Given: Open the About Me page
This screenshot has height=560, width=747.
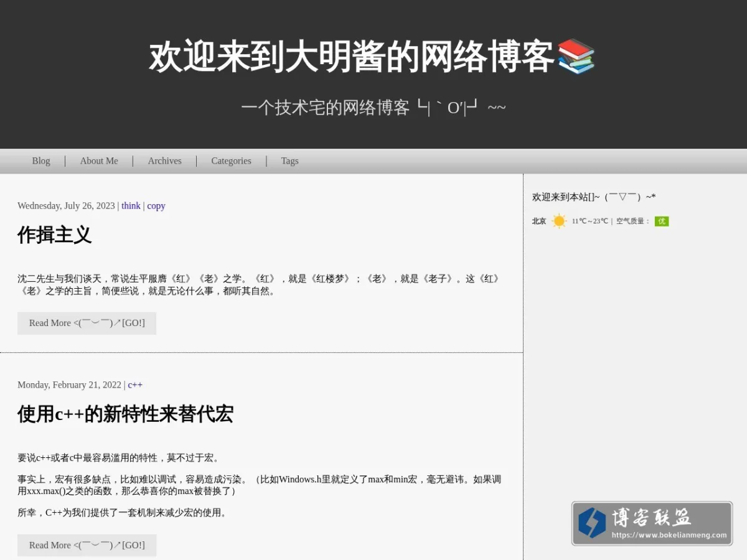Looking at the screenshot, I should tap(99, 161).
